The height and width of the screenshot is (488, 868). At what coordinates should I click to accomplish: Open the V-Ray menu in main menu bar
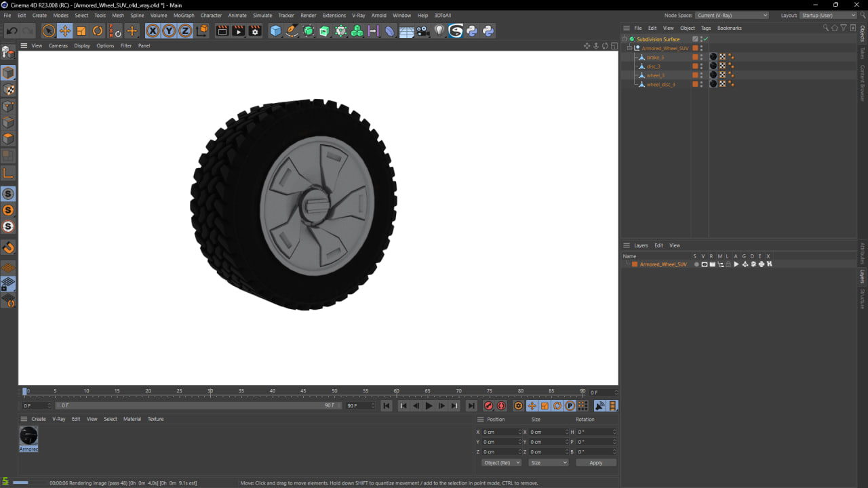click(358, 15)
